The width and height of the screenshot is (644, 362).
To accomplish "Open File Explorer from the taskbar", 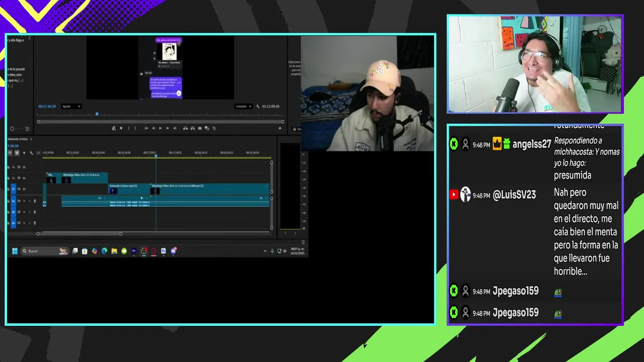I will [114, 251].
